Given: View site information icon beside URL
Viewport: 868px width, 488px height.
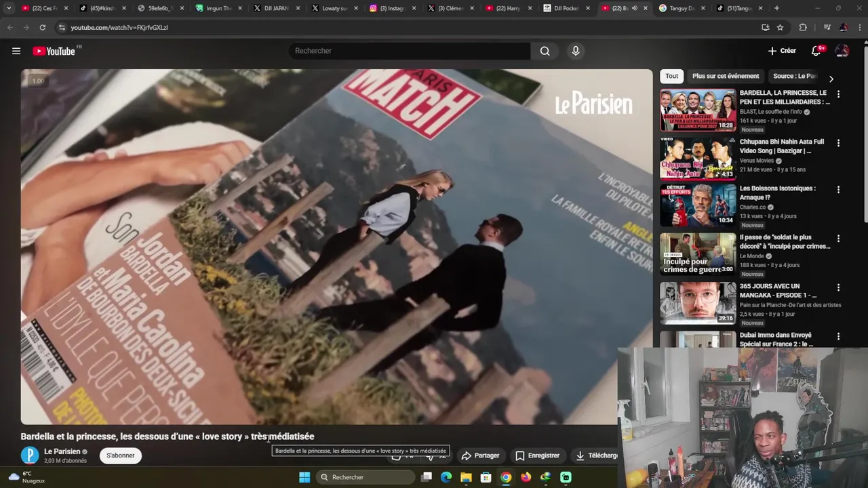Looking at the screenshot, I should click(x=62, y=27).
